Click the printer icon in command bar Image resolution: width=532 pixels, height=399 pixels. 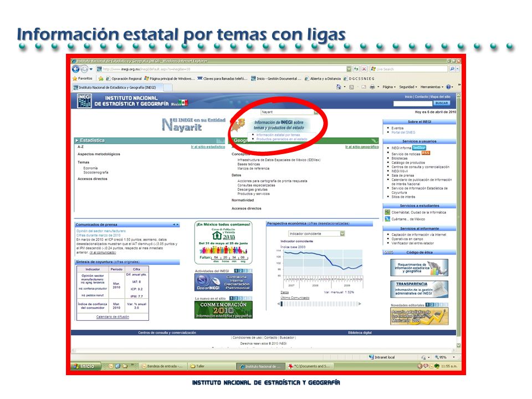372,87
